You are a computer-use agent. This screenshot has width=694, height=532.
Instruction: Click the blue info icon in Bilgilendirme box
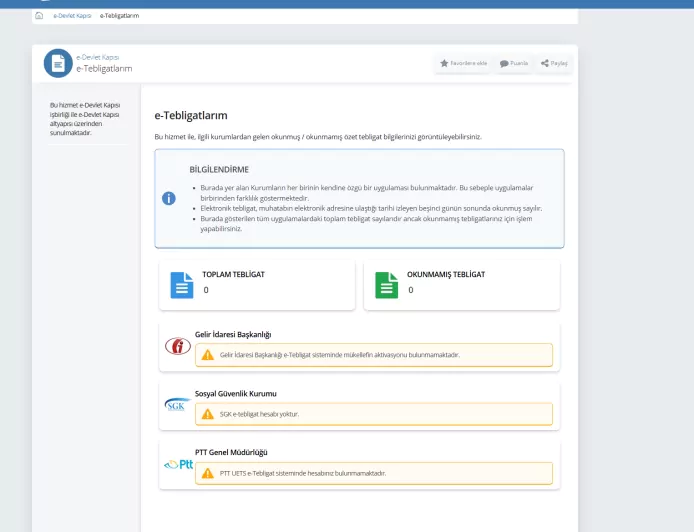click(169, 198)
